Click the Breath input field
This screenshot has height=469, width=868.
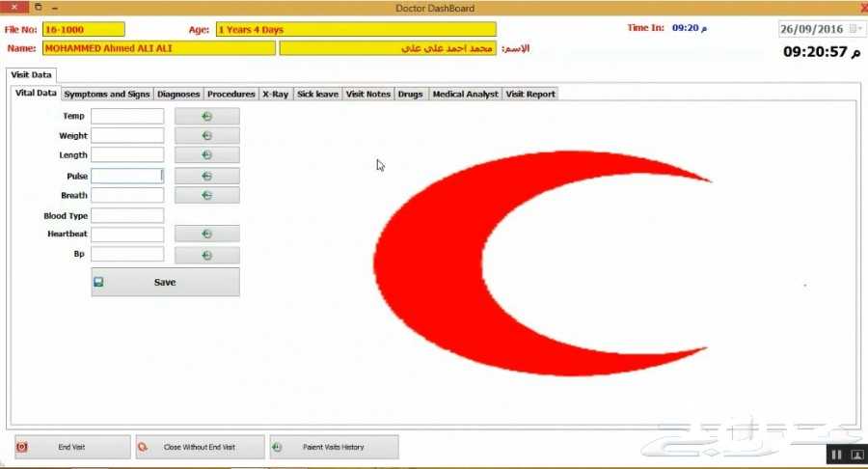click(127, 196)
